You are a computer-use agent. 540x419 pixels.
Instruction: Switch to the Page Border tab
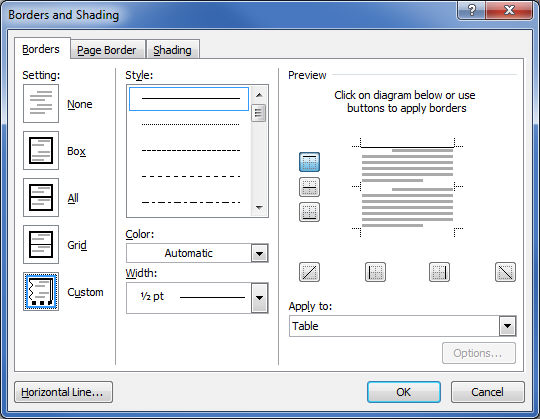tap(106, 50)
